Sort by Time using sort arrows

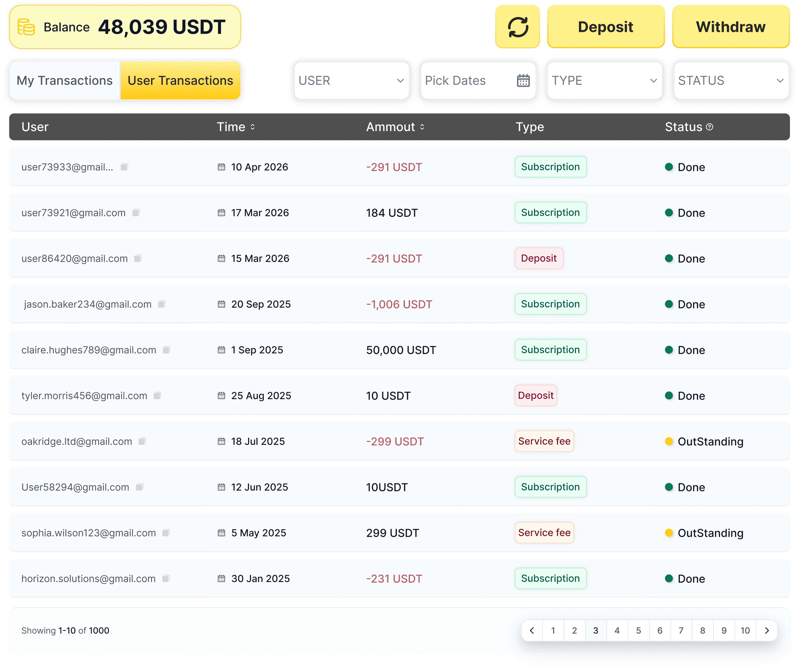tap(253, 127)
